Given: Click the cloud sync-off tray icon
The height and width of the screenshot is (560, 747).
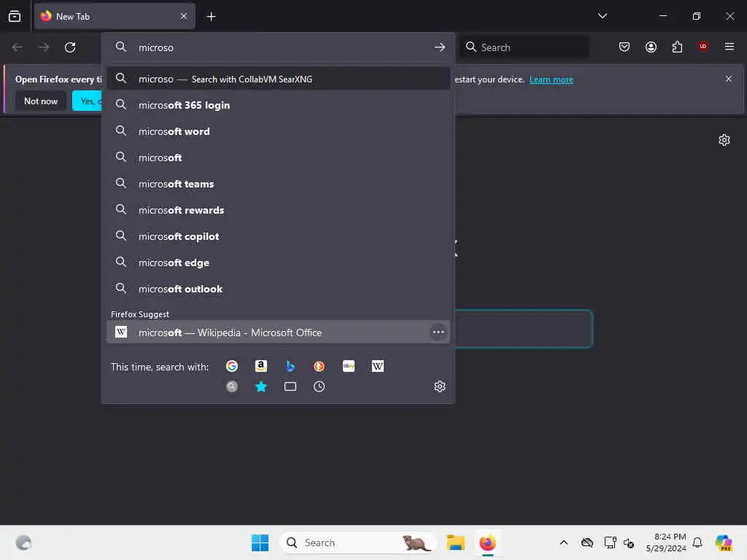Looking at the screenshot, I should coord(587,542).
